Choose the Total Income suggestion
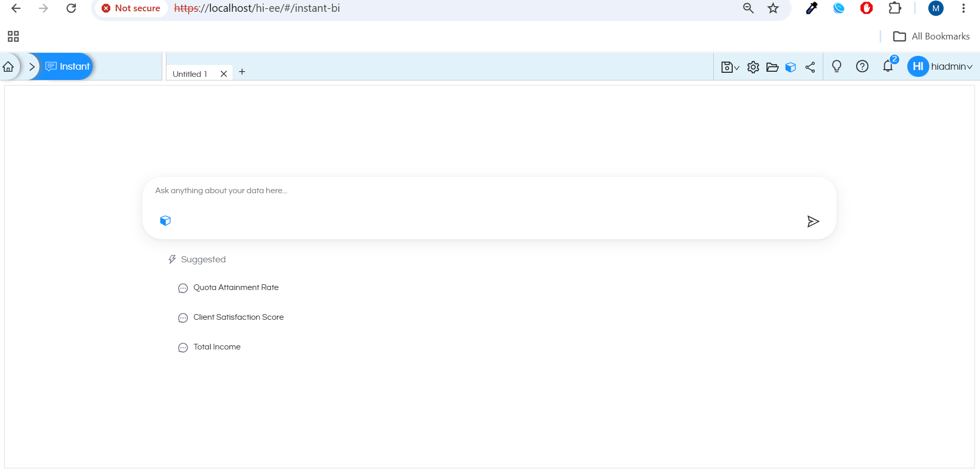 [217, 347]
